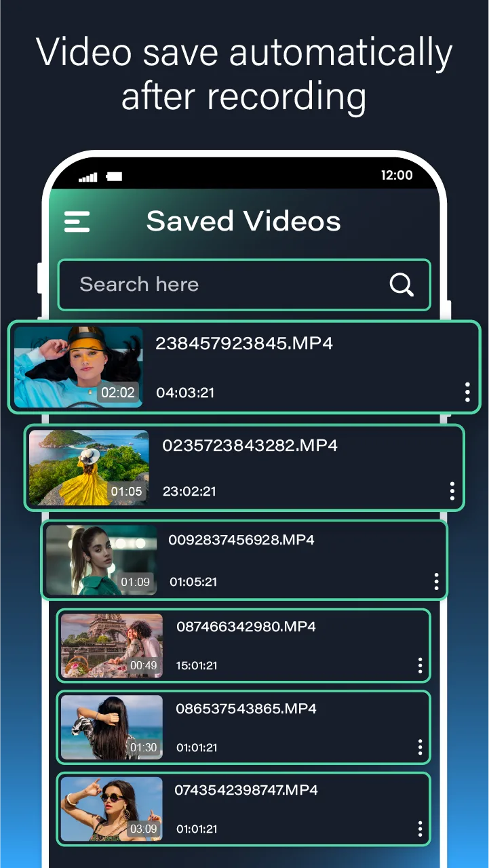Viewport: 489px width, 868px height.
Task: Play the 01:30 beach video thumbnail
Action: (112, 727)
